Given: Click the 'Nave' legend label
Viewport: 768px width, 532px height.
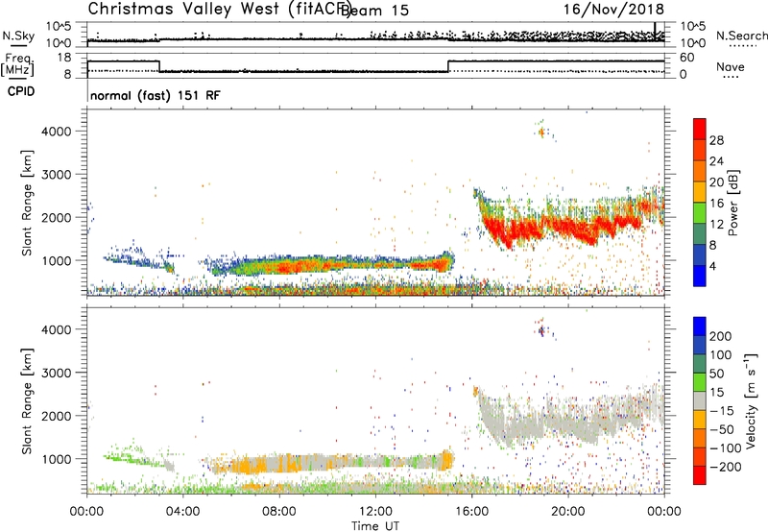Looking at the screenshot, I should tap(730, 67).
